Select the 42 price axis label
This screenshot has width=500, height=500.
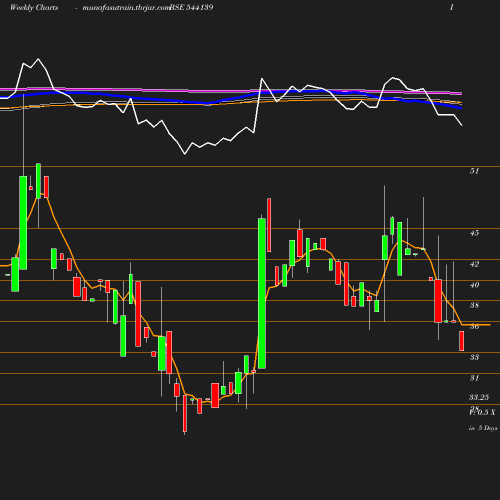(x=474, y=264)
